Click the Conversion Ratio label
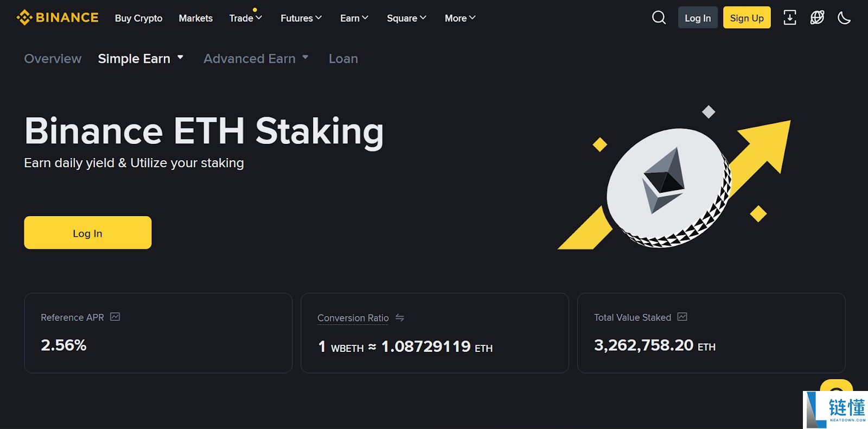868x429 pixels. click(353, 318)
